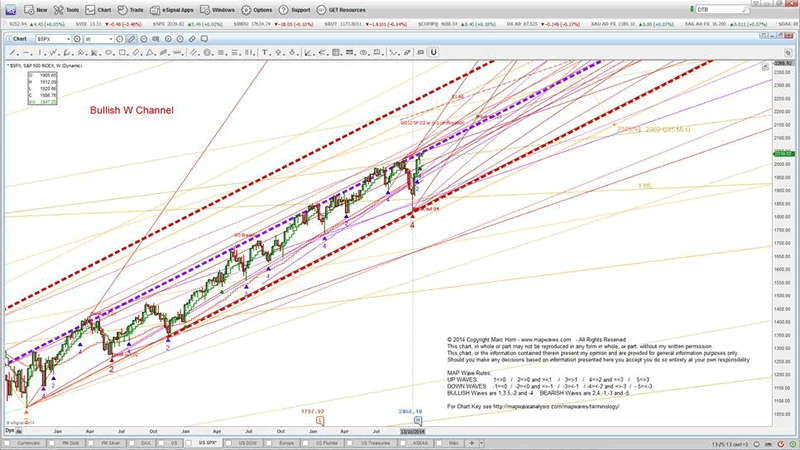Open the Windows menu
The height and width of the screenshot is (450, 800).
[217, 10]
